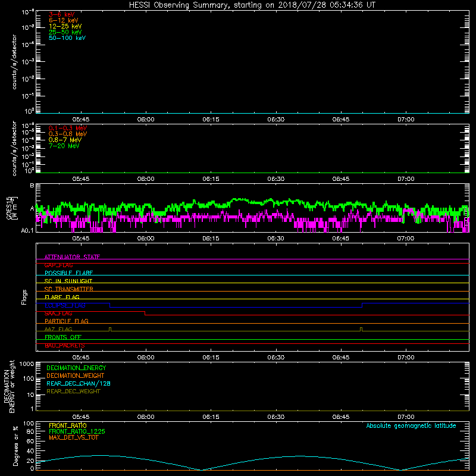
Task: Click the vertical Flags axis title
Action: pos(24,297)
